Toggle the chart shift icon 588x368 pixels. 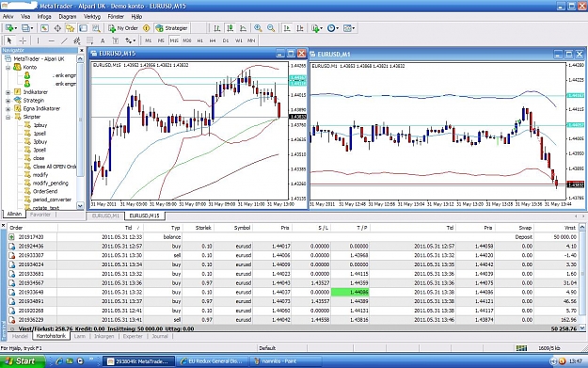300,28
